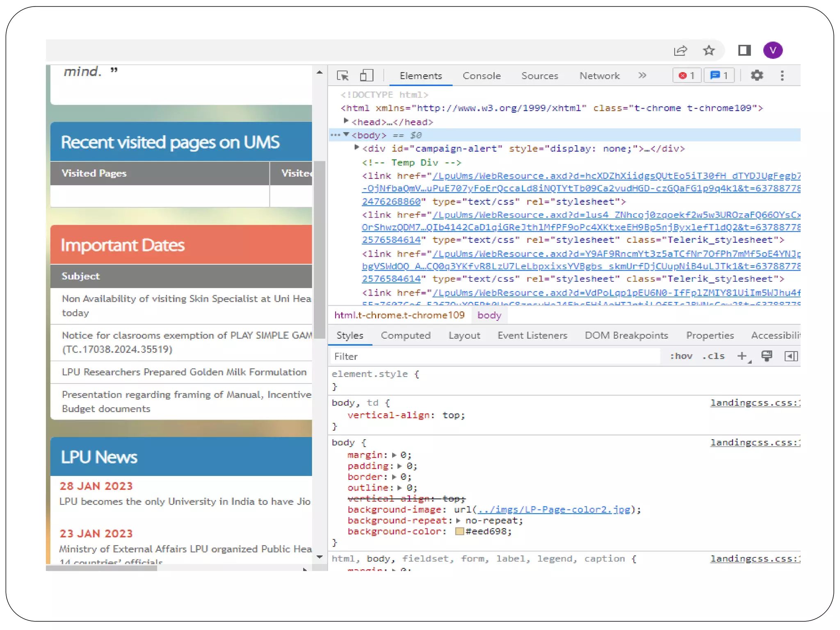
Task: Click the #eed698 background color swatch
Action: click(459, 532)
